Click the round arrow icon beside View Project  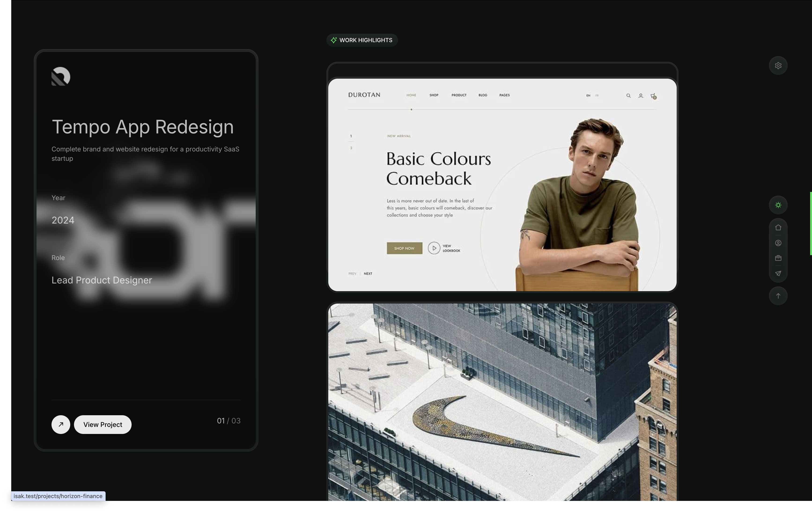[61, 424]
